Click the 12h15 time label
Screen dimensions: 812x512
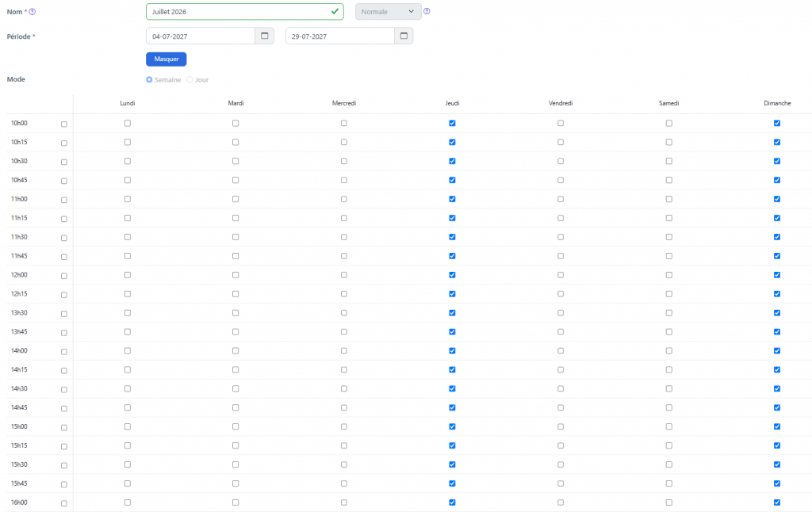(x=19, y=293)
